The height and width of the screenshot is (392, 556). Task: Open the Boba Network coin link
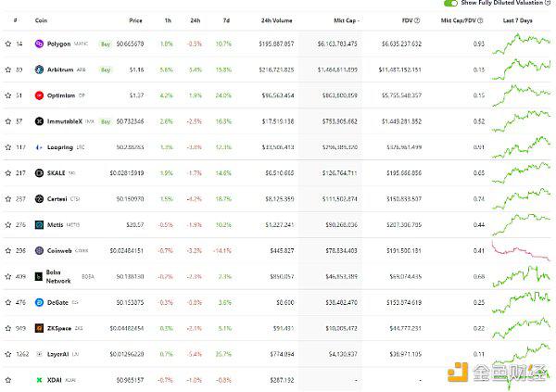58,277
